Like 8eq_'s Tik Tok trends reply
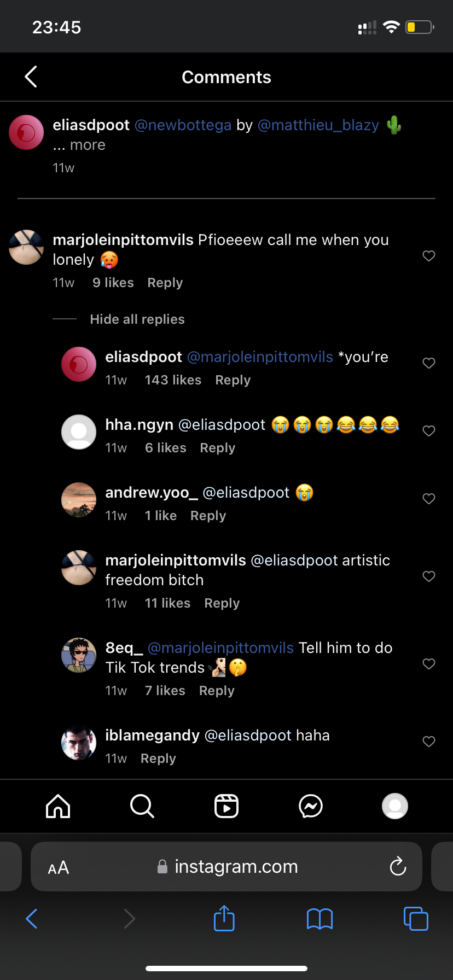The height and width of the screenshot is (980, 453). (x=429, y=664)
